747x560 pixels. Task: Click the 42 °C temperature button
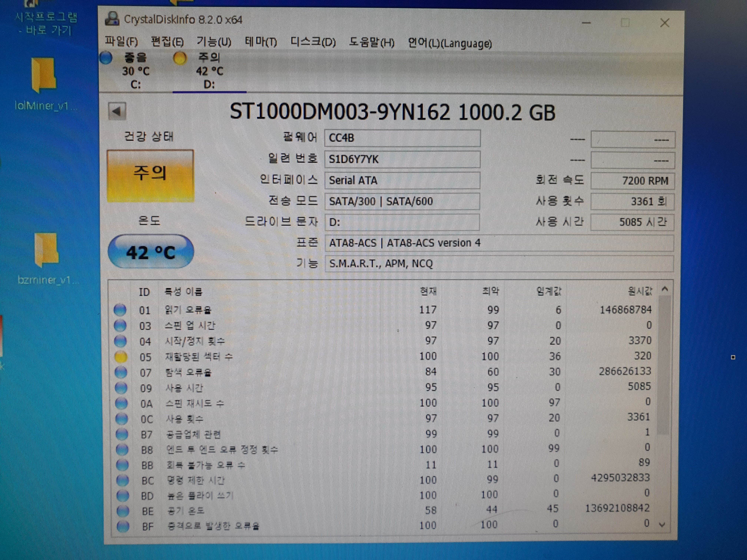coord(151,252)
